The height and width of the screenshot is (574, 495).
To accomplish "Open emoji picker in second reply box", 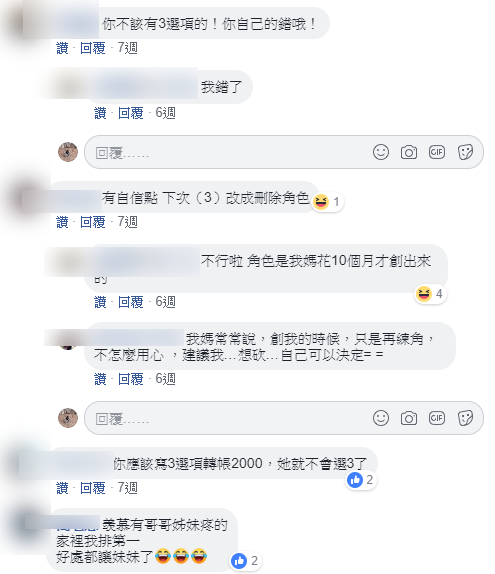I will (x=381, y=418).
